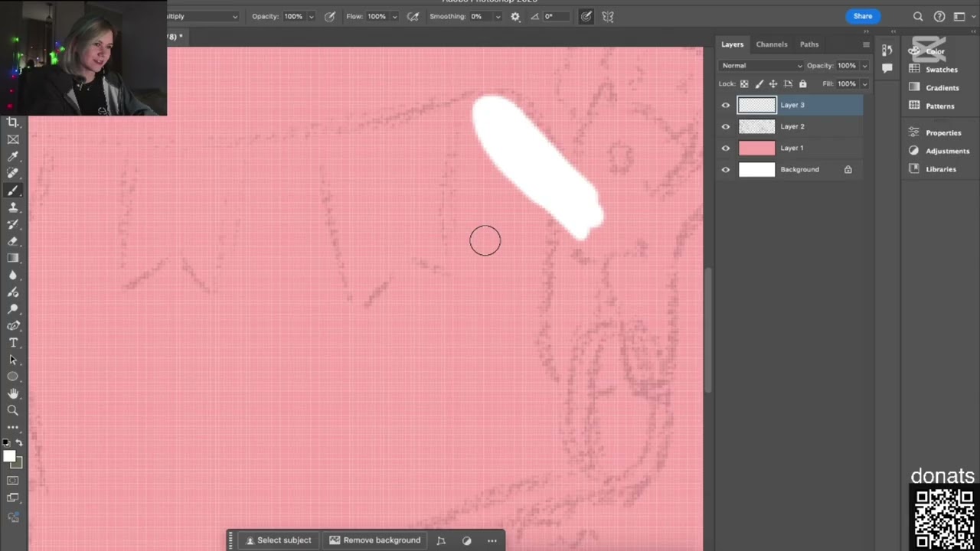Select the Brush tool in the toolbar
The width and height of the screenshot is (980, 551).
[x=13, y=191]
